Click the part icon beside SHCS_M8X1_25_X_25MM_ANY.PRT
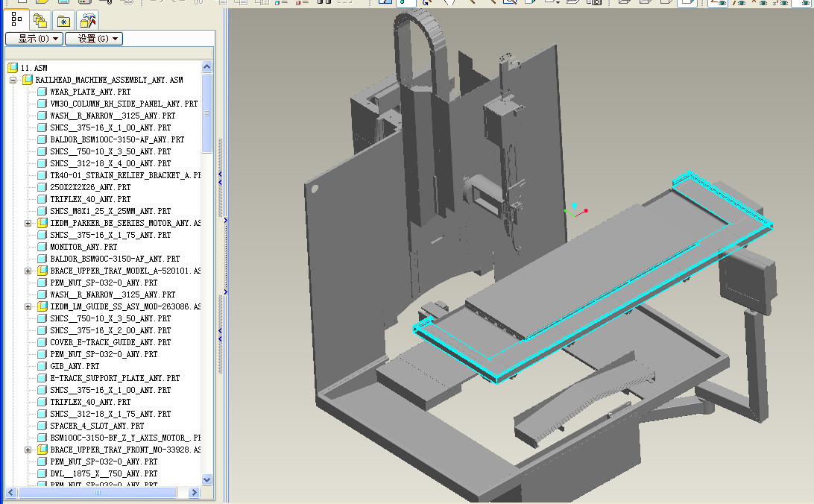The width and height of the screenshot is (814, 504). 42,211
